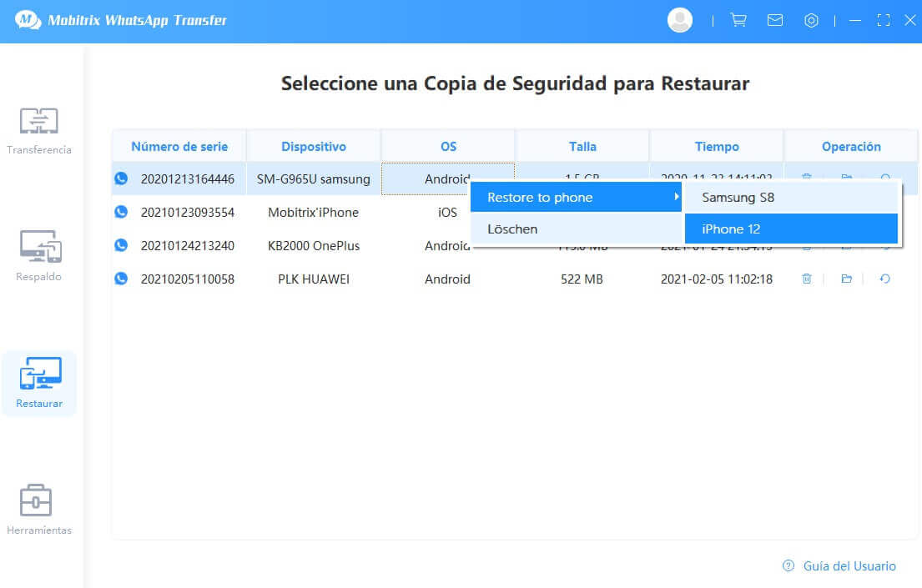The width and height of the screenshot is (922, 588).
Task: Open the Transferencia module in the sidebar
Action: tap(39, 129)
